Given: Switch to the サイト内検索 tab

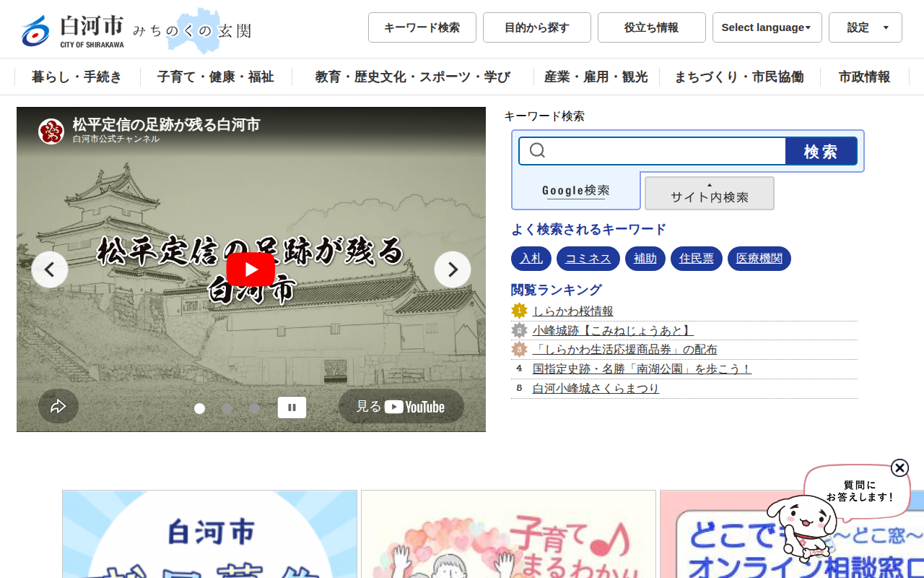Looking at the screenshot, I should pos(710,194).
